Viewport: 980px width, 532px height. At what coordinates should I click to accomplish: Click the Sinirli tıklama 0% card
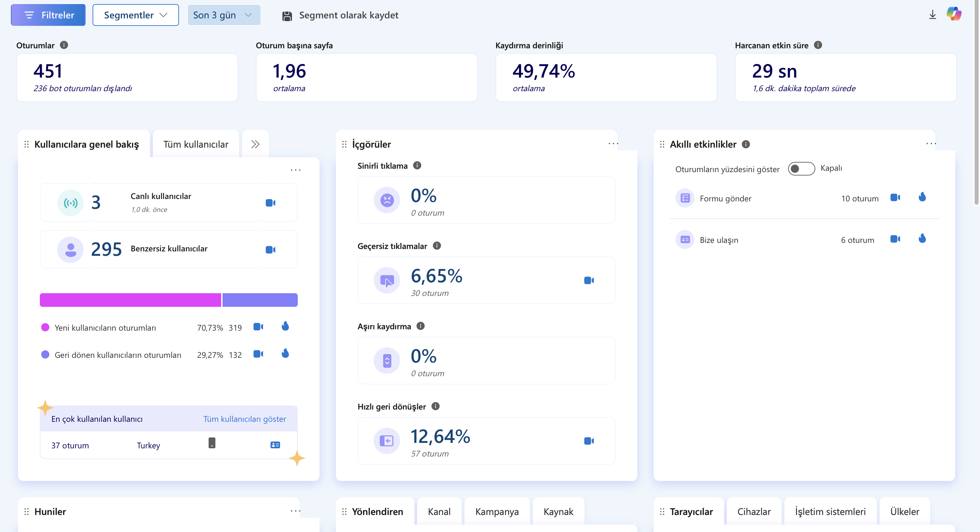click(486, 200)
